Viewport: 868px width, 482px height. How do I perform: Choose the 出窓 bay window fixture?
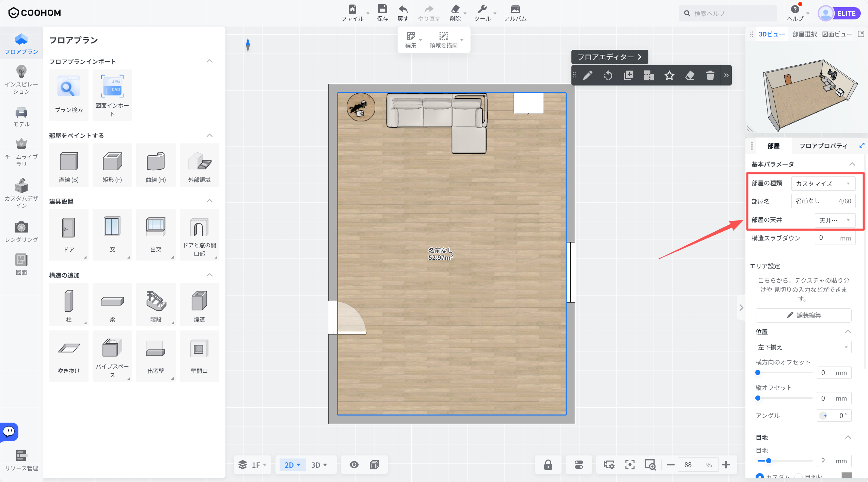tap(156, 235)
